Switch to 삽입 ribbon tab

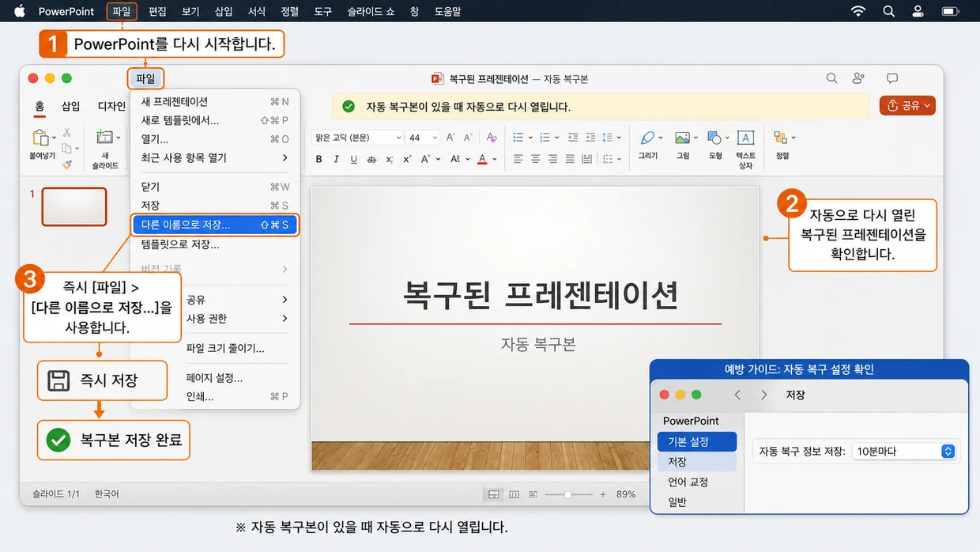pyautogui.click(x=71, y=106)
